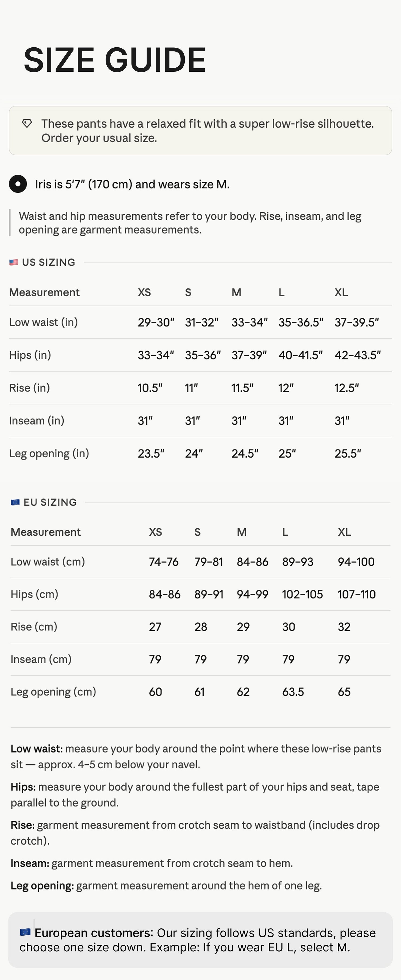The image size is (401, 980).
Task: Click the SIZE GUIDE heading
Action: point(115,60)
